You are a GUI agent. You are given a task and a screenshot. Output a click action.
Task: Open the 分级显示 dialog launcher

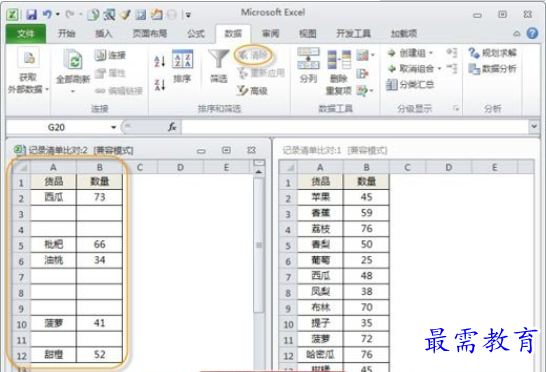(456, 109)
